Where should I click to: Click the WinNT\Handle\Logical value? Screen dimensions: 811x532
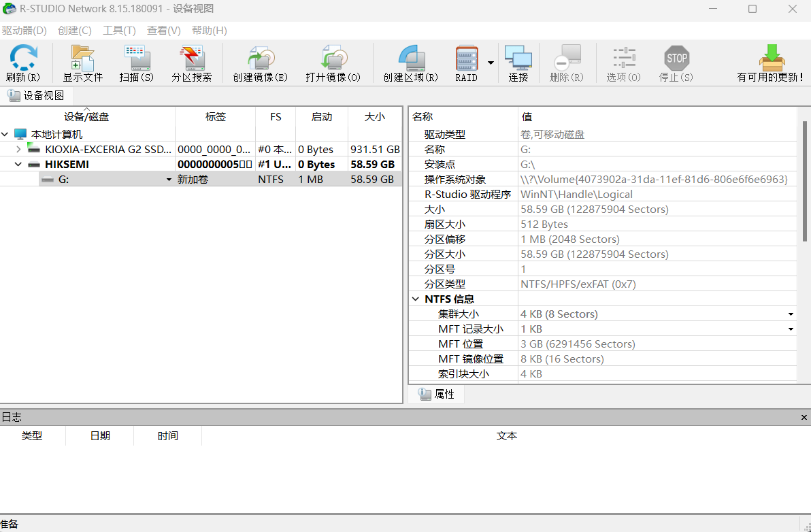(576, 195)
